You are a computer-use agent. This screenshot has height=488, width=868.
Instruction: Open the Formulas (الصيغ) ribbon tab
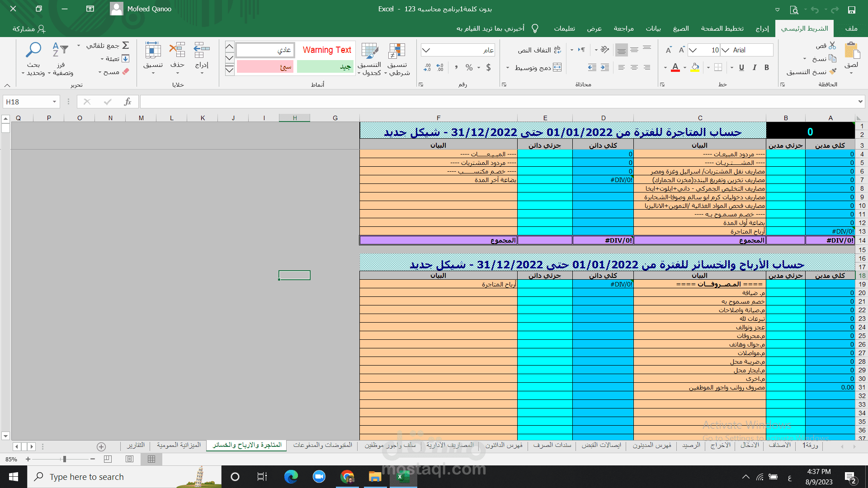680,28
